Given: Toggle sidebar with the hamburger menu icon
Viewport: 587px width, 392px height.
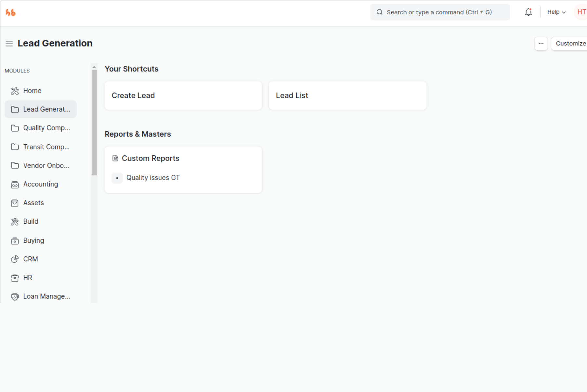Looking at the screenshot, I should click(x=9, y=44).
